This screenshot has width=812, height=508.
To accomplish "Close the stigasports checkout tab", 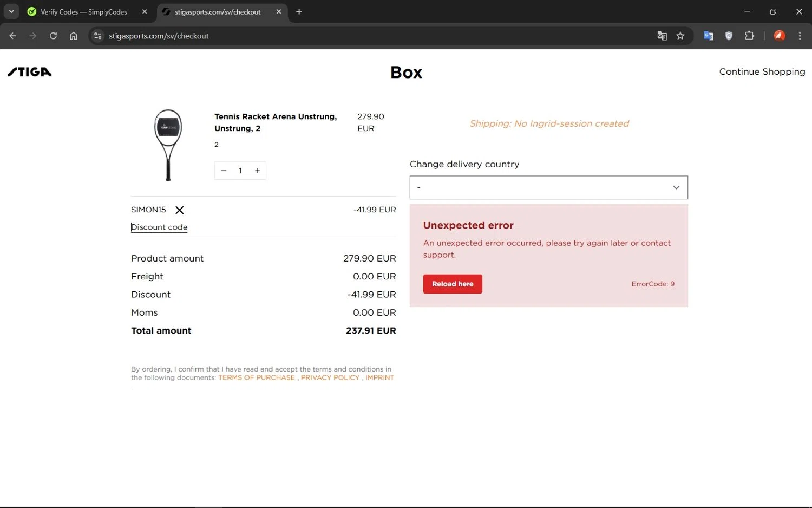I will (279, 11).
